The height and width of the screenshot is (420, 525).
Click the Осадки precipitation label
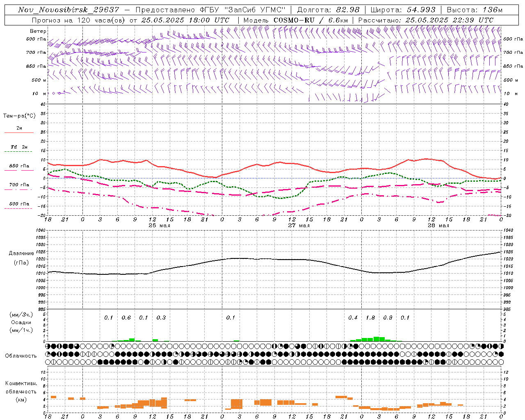tap(21, 323)
